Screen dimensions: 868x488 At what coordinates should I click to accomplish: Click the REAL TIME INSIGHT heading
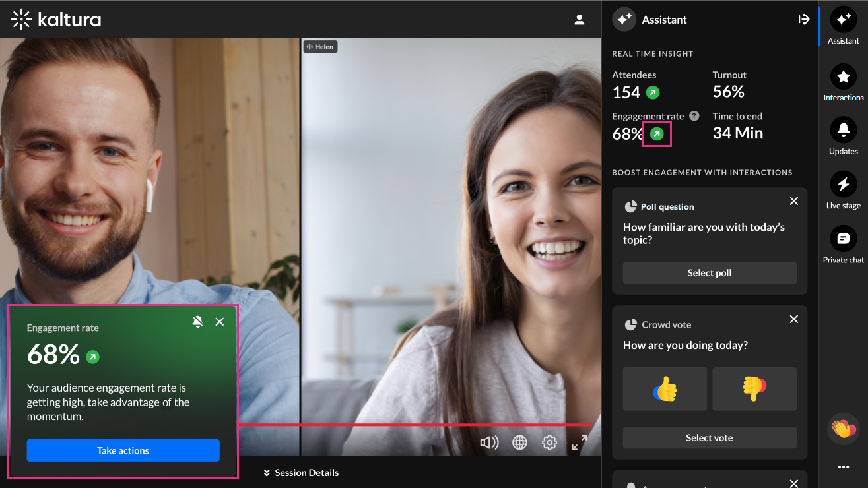(x=653, y=54)
